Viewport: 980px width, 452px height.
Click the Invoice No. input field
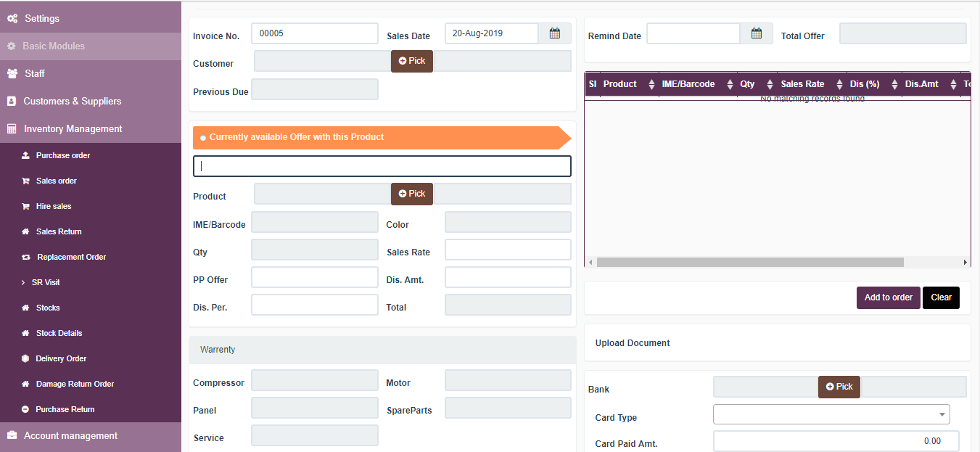coord(314,33)
